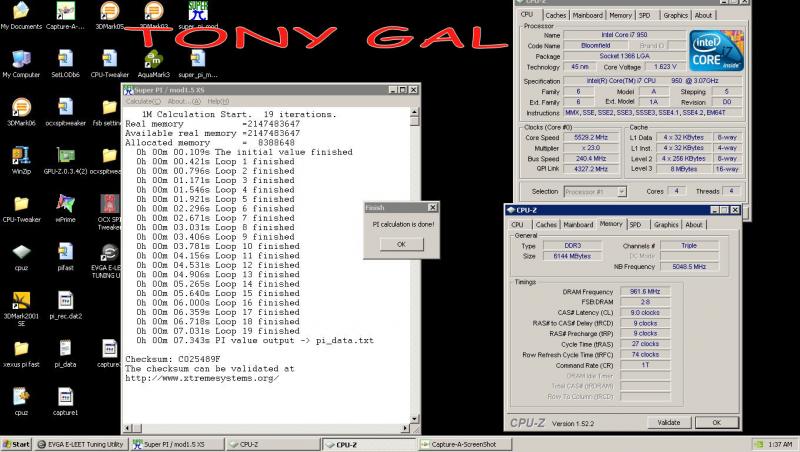Screen dimensions: 800x452
Task: Click the 'Loop 19 finished' line
Action: coord(218,331)
